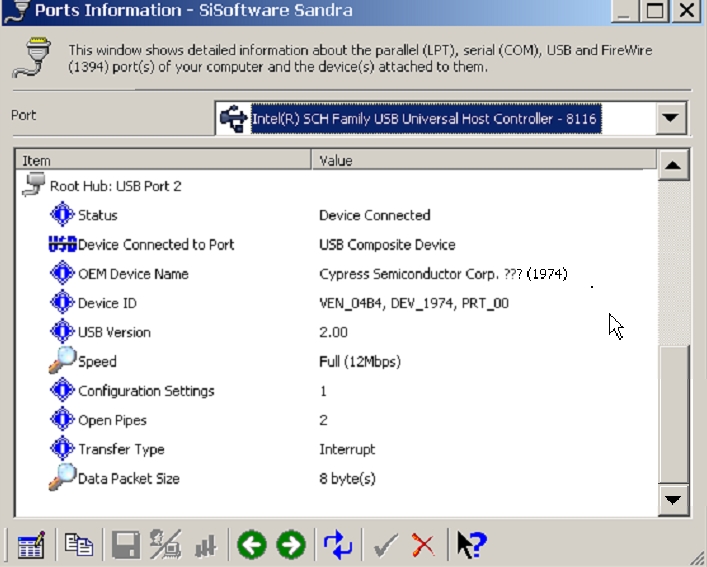Click the 8 byte(s) packet size value

(347, 479)
